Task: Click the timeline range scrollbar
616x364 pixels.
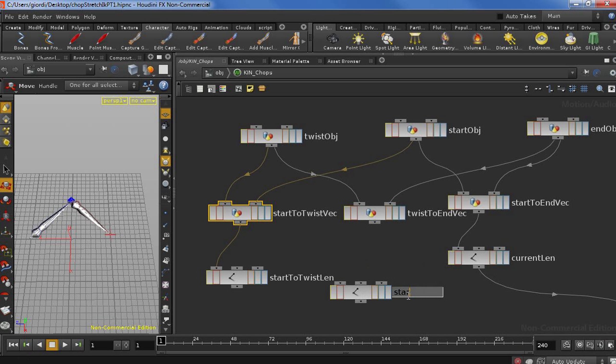Action: coord(345,353)
